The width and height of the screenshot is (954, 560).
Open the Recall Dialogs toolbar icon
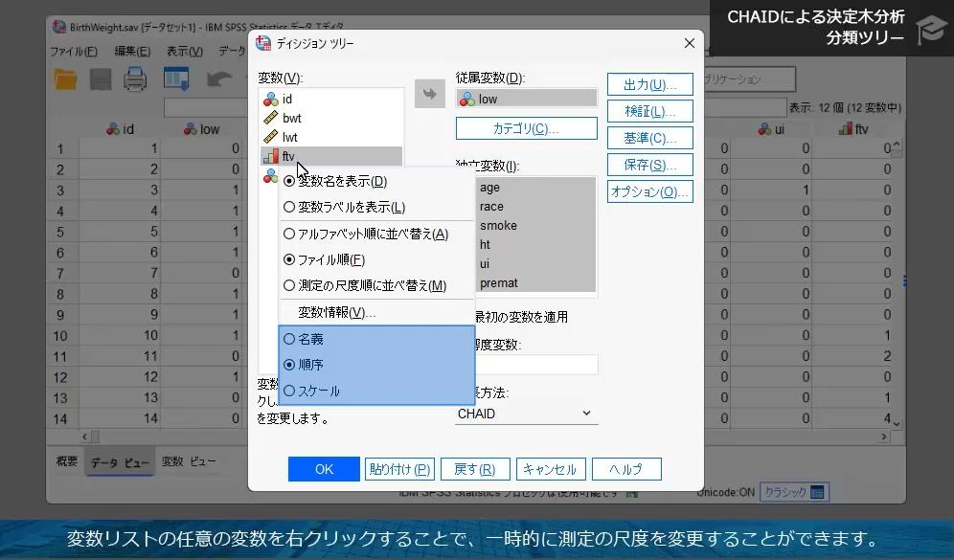[x=175, y=79]
